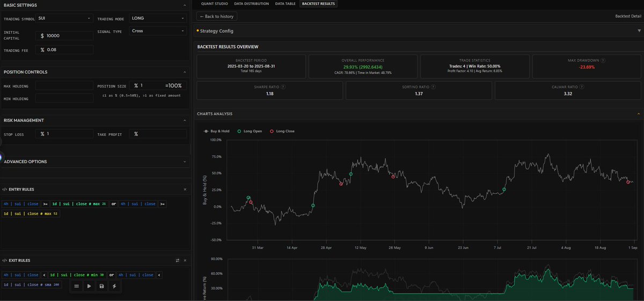
Task: Open the grid dots icon in the floating toolbar
Action: pos(77,287)
